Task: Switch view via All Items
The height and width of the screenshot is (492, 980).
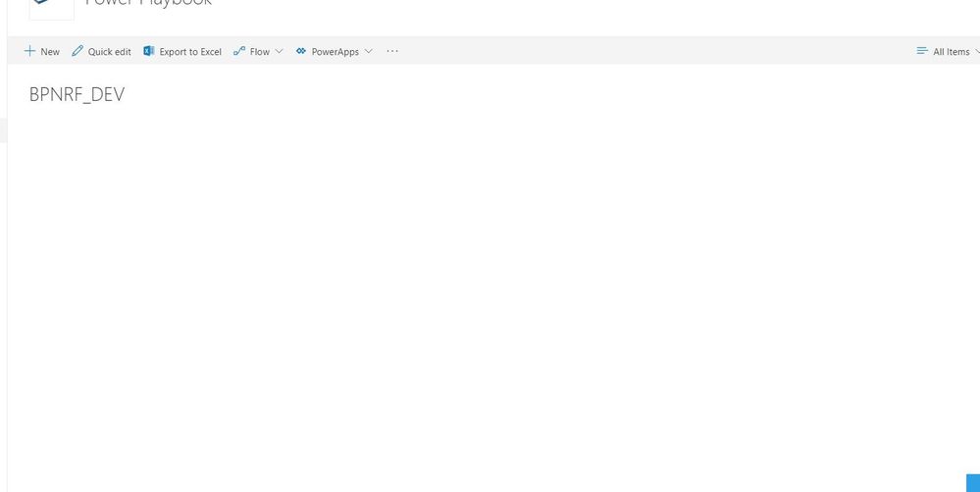Action: click(x=952, y=52)
